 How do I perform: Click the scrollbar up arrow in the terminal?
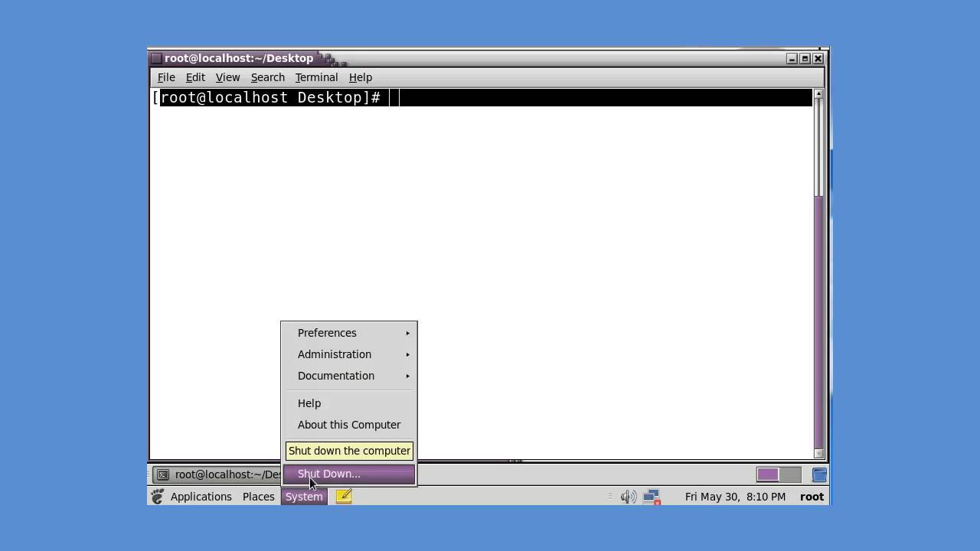pyautogui.click(x=818, y=94)
